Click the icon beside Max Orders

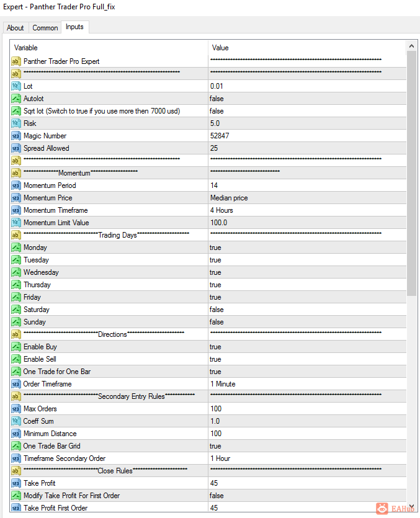click(16, 409)
